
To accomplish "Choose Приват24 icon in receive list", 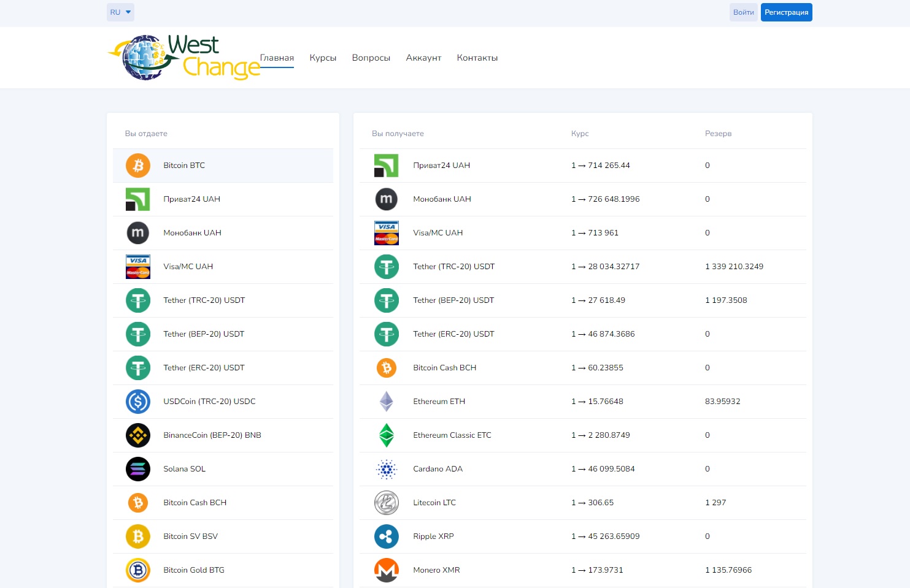I will pyautogui.click(x=387, y=166).
